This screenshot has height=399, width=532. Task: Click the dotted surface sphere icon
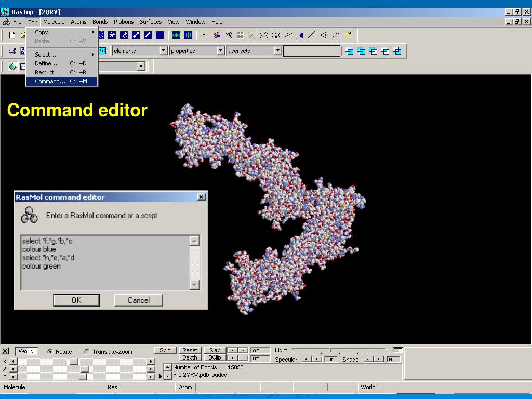188,35
